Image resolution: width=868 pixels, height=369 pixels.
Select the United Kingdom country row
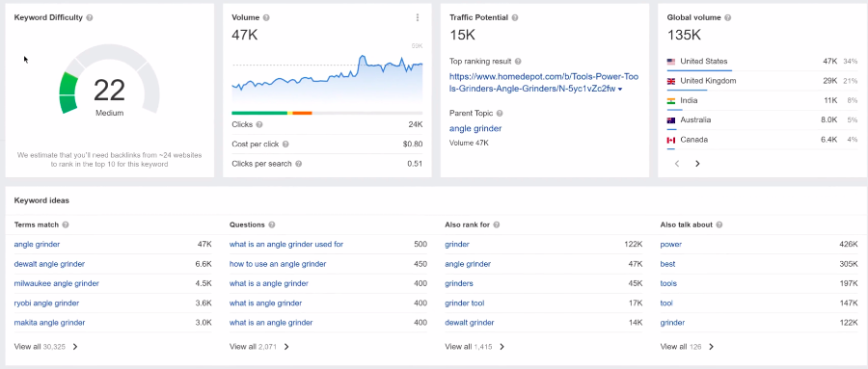762,81
